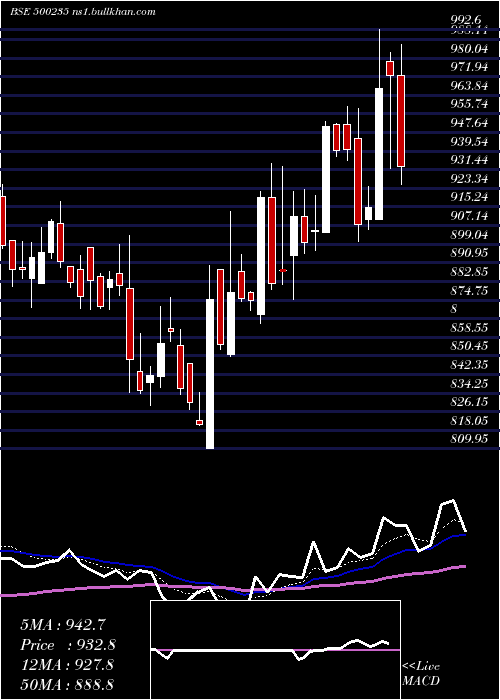Click the 826.15 price level
The image size is (500, 700).
469,402
